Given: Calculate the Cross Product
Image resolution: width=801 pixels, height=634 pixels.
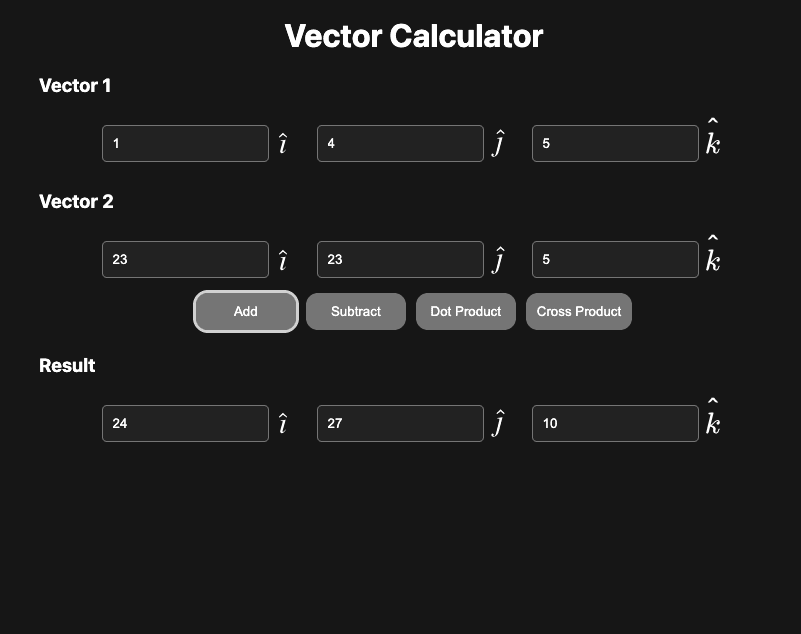Looking at the screenshot, I should coord(579,311).
